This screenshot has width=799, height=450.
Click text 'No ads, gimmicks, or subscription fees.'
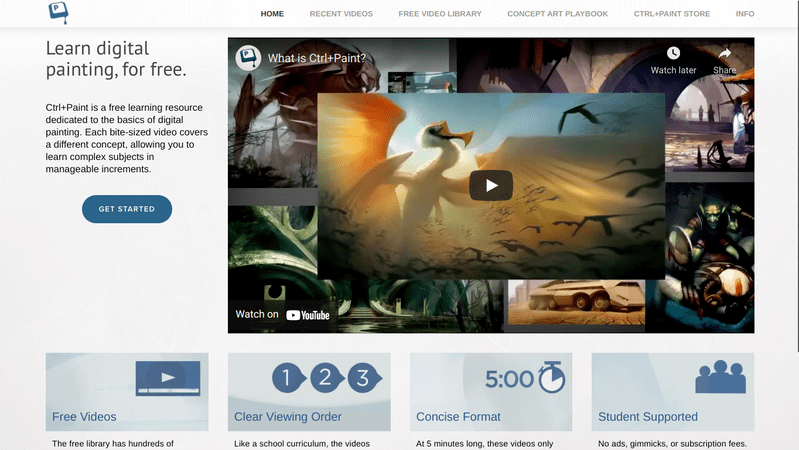(672, 443)
